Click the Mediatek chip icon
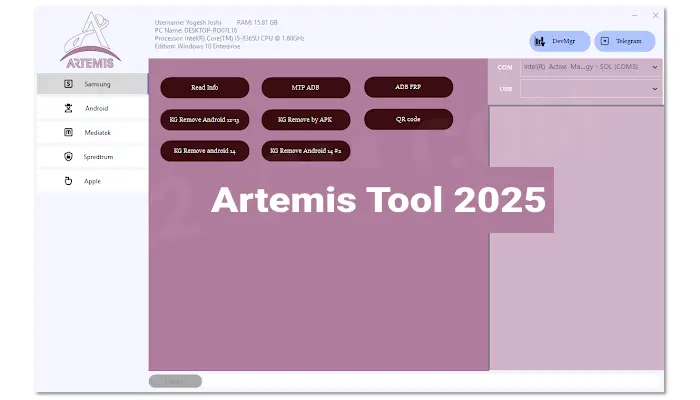Image resolution: width=700 pixels, height=400 pixels. [x=68, y=132]
